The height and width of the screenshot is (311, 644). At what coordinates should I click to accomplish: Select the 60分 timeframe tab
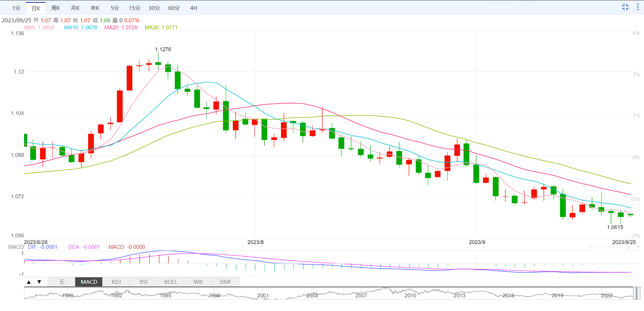pos(174,8)
